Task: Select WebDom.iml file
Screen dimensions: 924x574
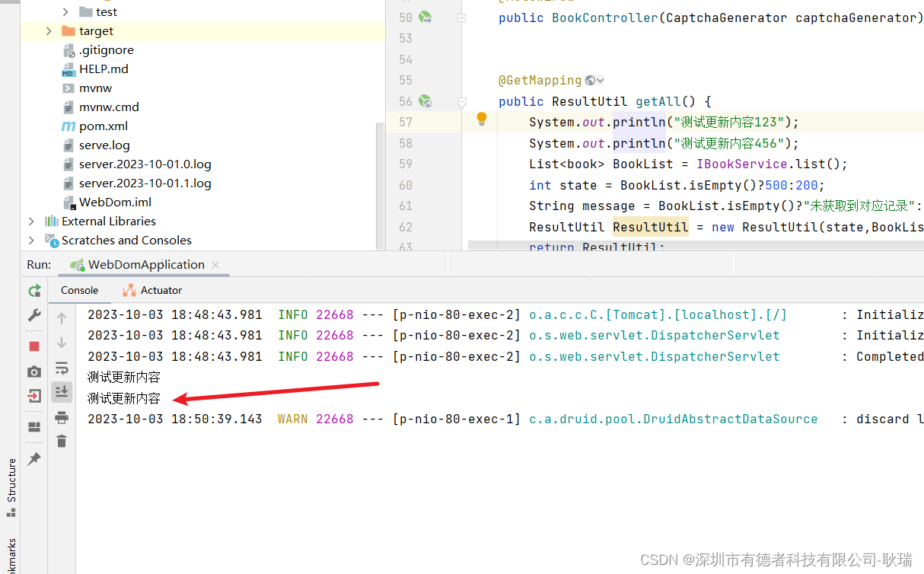Action: coord(115,202)
